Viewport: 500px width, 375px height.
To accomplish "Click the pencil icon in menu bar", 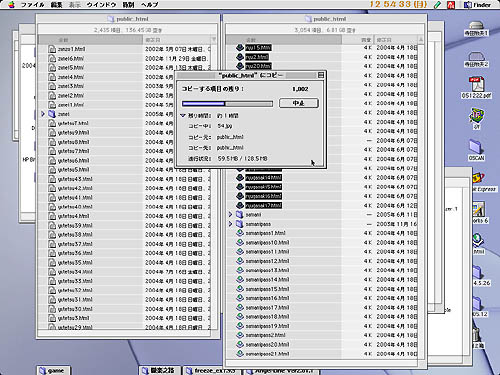I will [438, 5].
